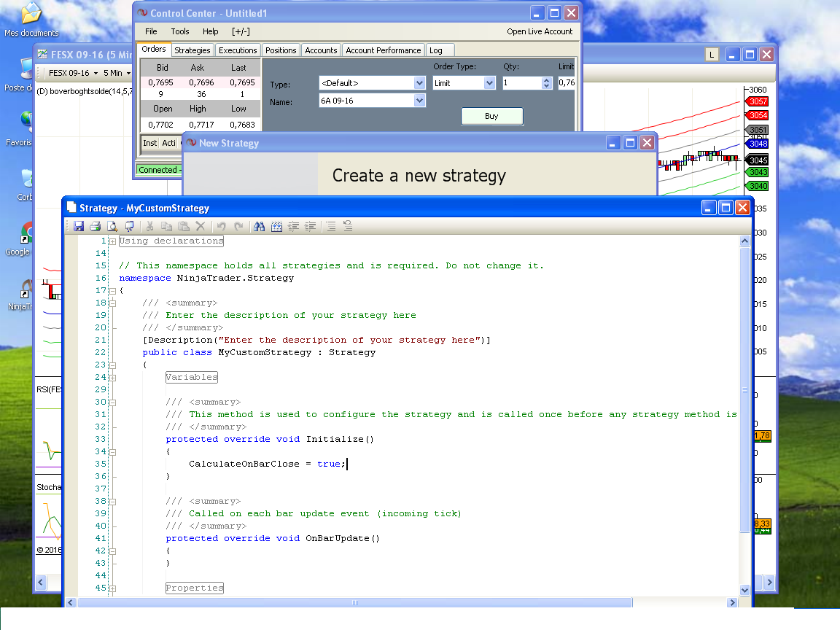Open the Tools menu in Control Center
Viewport: 840px width, 630px height.
pyautogui.click(x=180, y=31)
